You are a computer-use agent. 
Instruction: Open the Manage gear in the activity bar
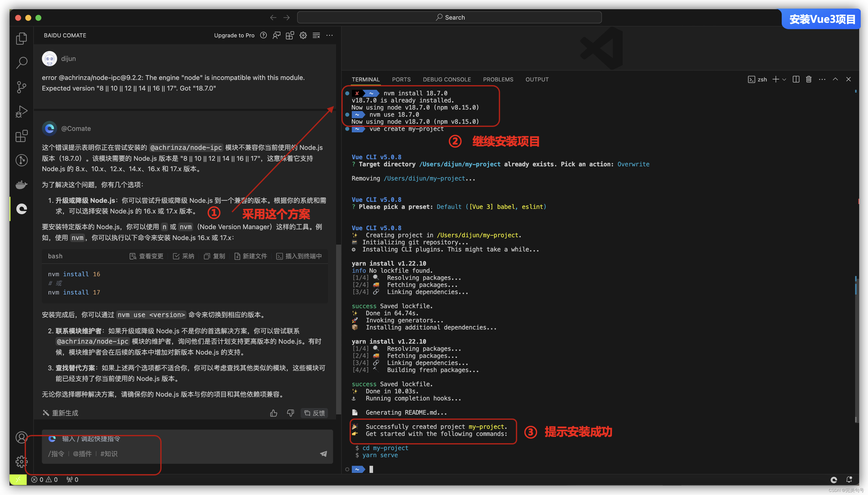tap(22, 462)
